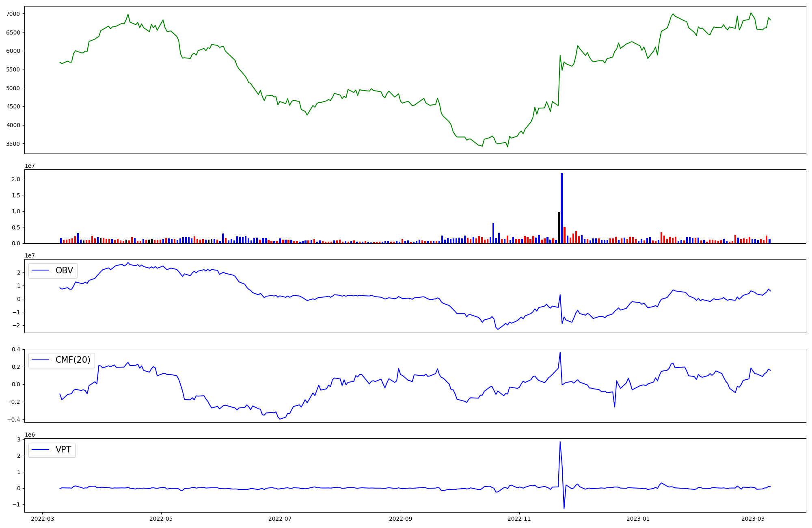Click the 1e7 multiplier above volume chart
Viewport: 812px width, 528px height.
30,166
